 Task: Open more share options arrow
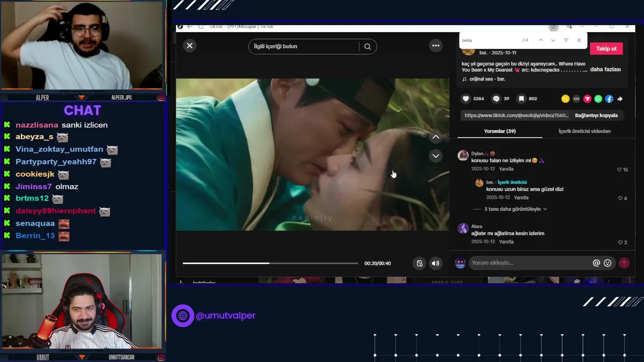pos(620,99)
